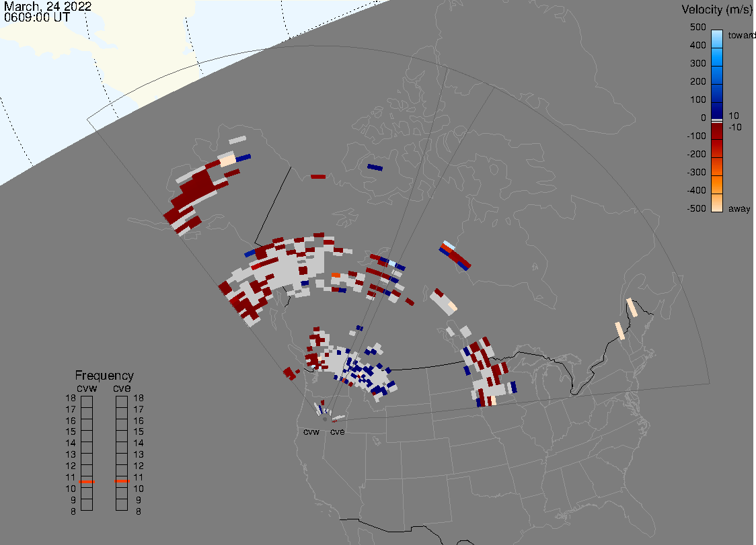Click the -500 value on the velocity scale

coord(696,209)
